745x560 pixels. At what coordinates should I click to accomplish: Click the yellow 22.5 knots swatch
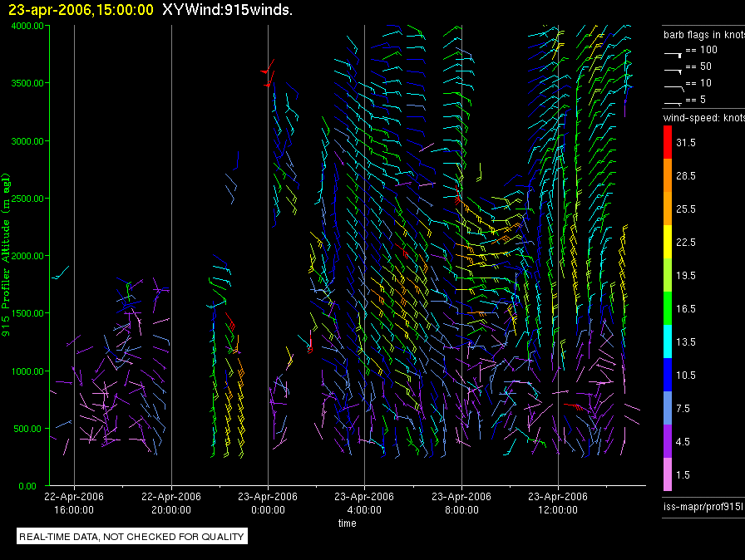[668, 242]
